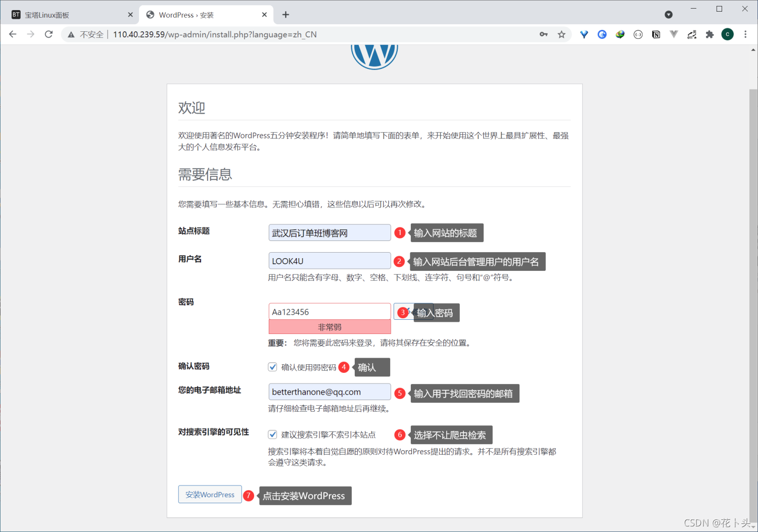Click the 非常弱 password strength bar
Image resolution: width=758 pixels, height=532 pixels.
329,327
